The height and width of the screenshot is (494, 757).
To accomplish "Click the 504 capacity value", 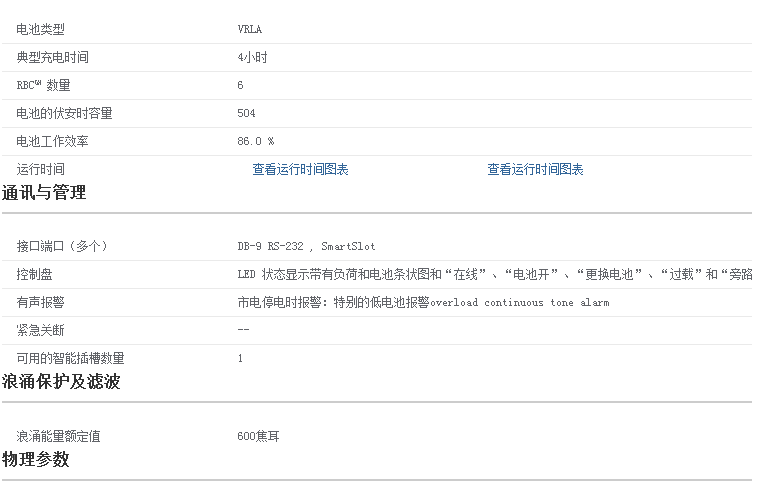I will tap(247, 114).
